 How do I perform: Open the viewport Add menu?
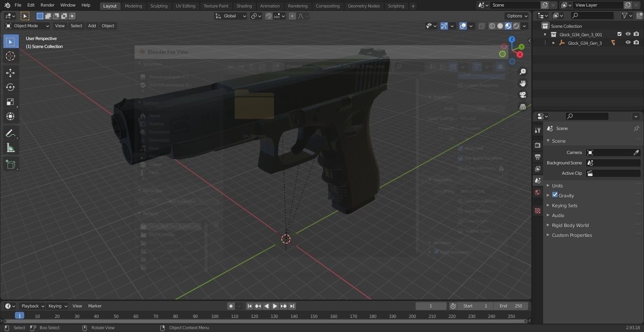point(92,26)
